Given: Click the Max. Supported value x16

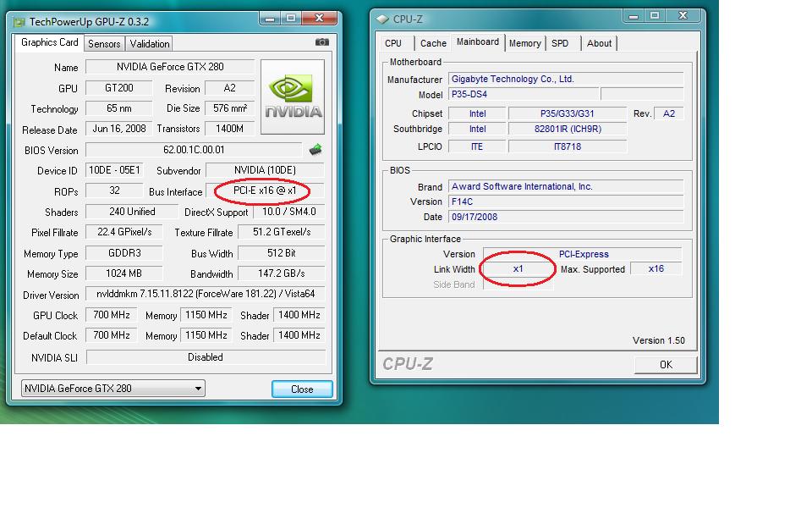Looking at the screenshot, I should click(656, 268).
